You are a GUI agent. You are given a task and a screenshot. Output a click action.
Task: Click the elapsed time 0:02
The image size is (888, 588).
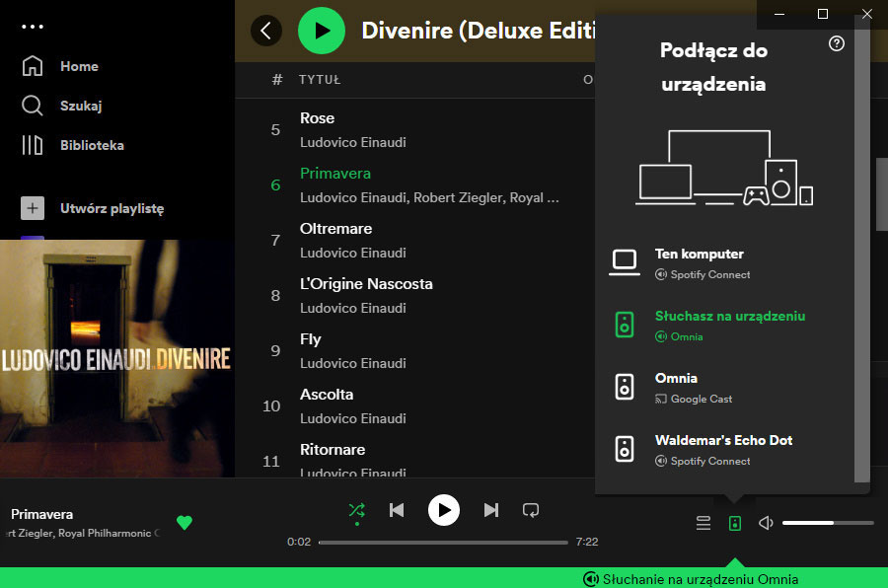(x=299, y=542)
